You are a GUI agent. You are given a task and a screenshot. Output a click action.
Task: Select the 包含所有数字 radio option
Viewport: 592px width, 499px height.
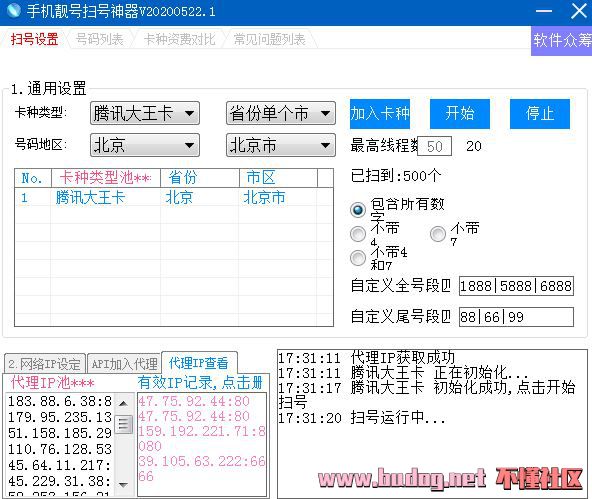(x=358, y=209)
